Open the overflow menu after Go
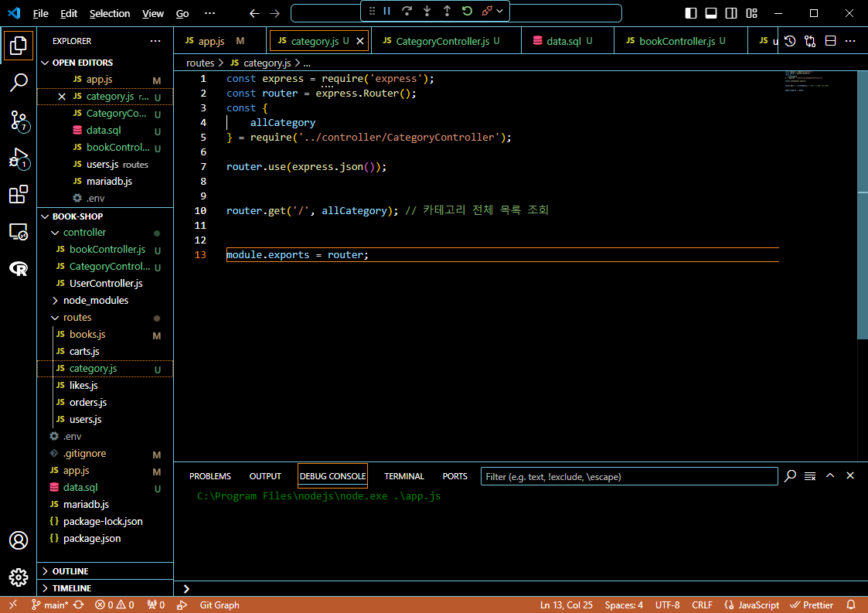The height and width of the screenshot is (613, 868). pos(209,13)
